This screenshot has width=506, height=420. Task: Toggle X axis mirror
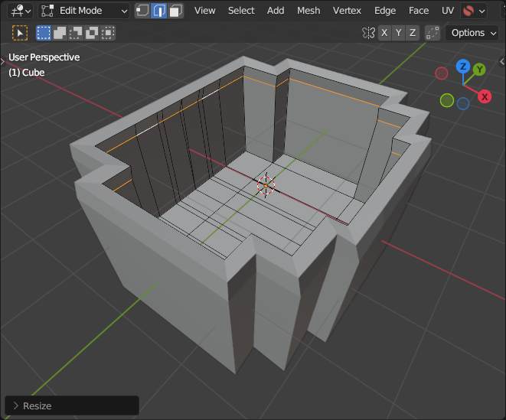[x=384, y=33]
